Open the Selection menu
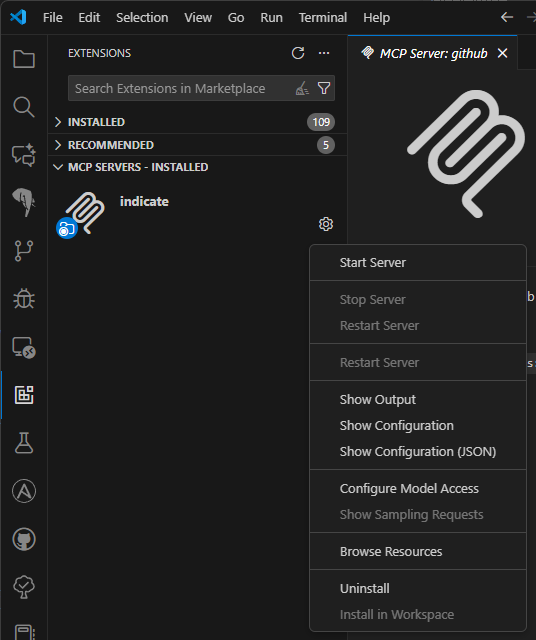This screenshot has width=536, height=640. tap(142, 18)
